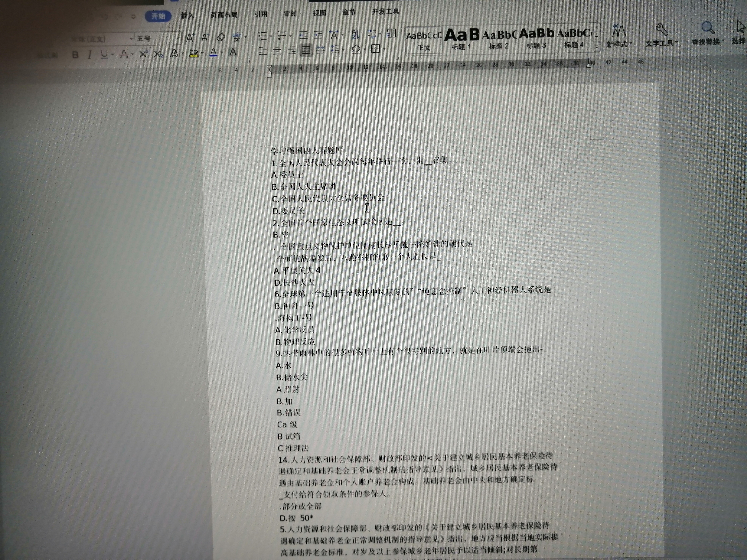The height and width of the screenshot is (560, 747).
Task: Open the font name dropdown
Action: pyautogui.click(x=131, y=39)
